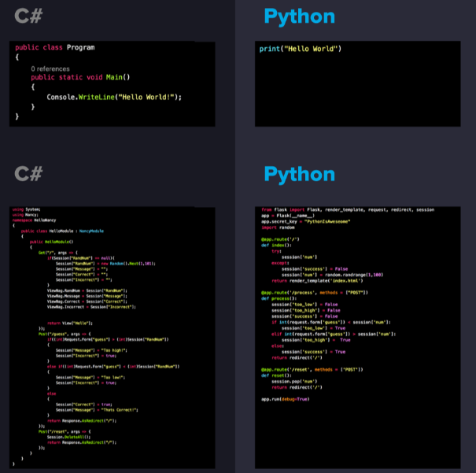Click the "def index():" function definition
The height and width of the screenshot is (473, 476).
click(276, 245)
